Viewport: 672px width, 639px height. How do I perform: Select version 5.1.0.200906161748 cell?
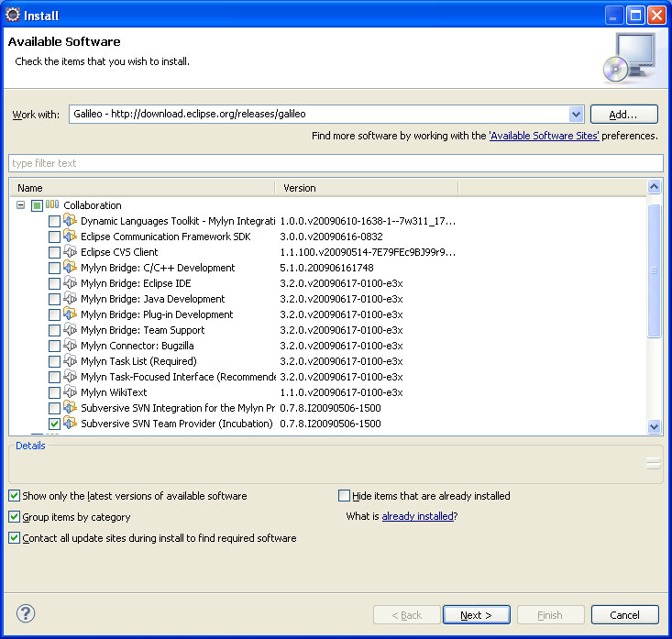click(326, 268)
